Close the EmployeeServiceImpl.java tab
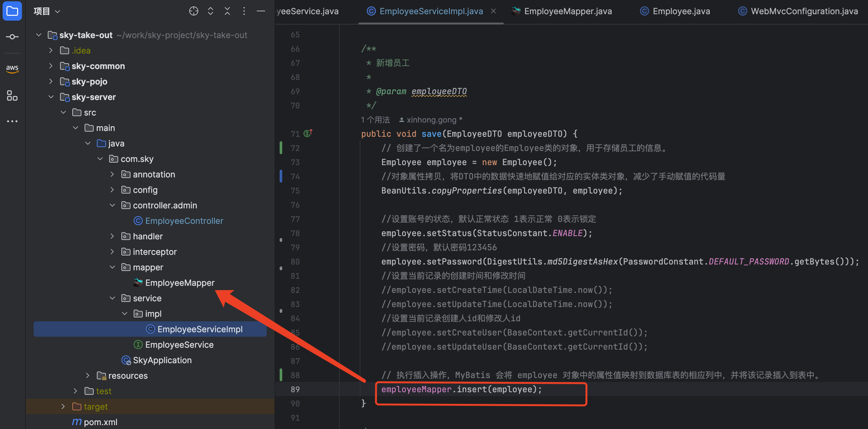The width and height of the screenshot is (868, 429). pyautogui.click(x=493, y=11)
